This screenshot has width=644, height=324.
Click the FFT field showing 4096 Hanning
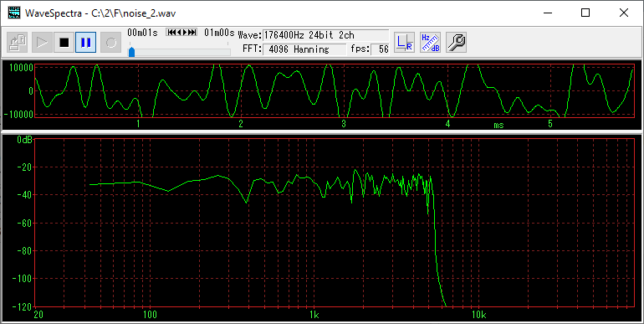[x=304, y=49]
